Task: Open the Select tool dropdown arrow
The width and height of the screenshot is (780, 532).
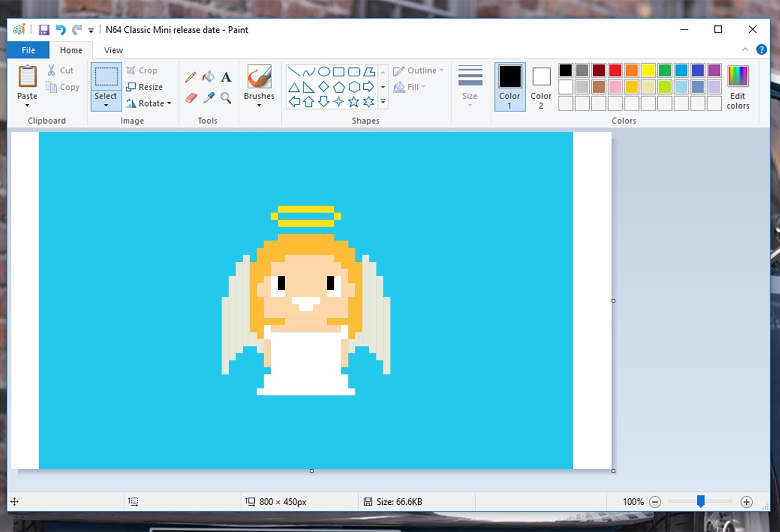Action: coord(106,105)
